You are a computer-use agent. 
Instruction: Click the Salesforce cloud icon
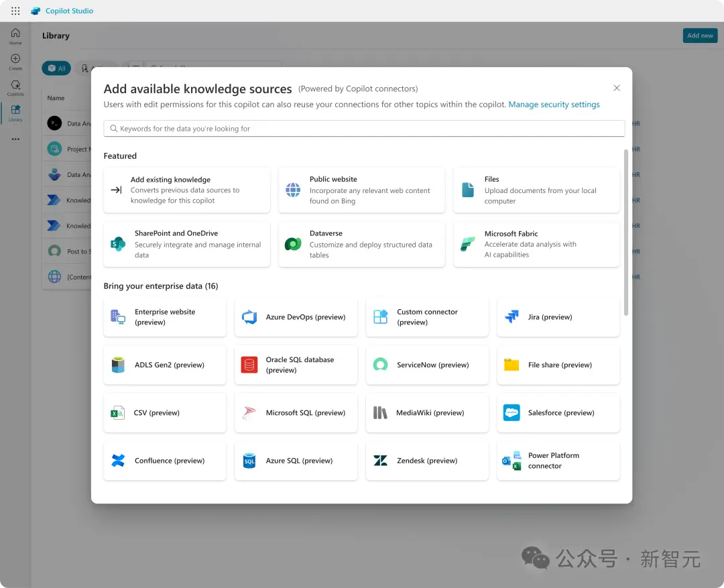(x=511, y=412)
